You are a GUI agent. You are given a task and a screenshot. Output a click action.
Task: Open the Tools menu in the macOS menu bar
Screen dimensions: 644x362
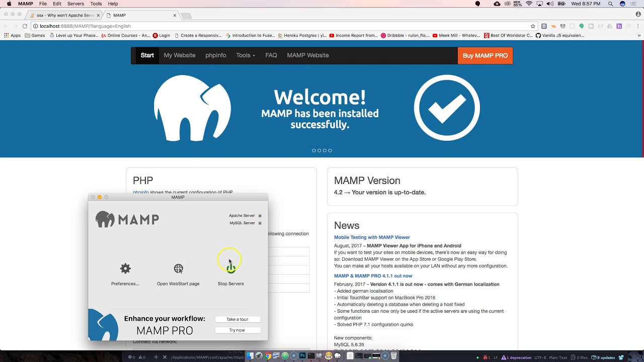[x=96, y=4]
